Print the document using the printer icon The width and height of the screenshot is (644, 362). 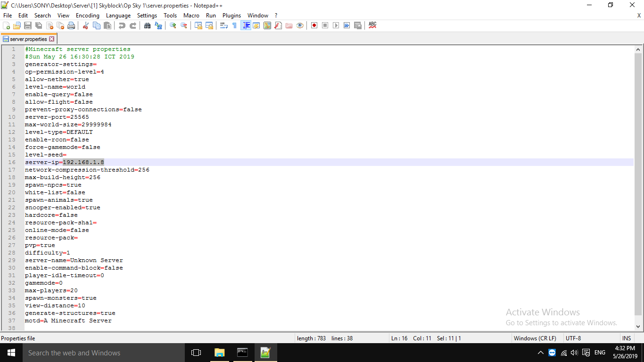(x=71, y=25)
